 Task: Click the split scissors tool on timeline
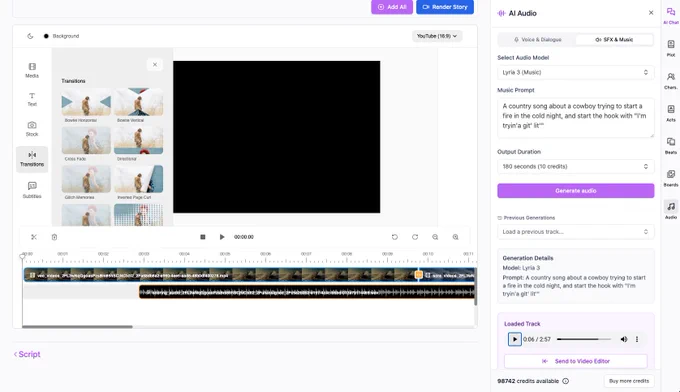34,237
